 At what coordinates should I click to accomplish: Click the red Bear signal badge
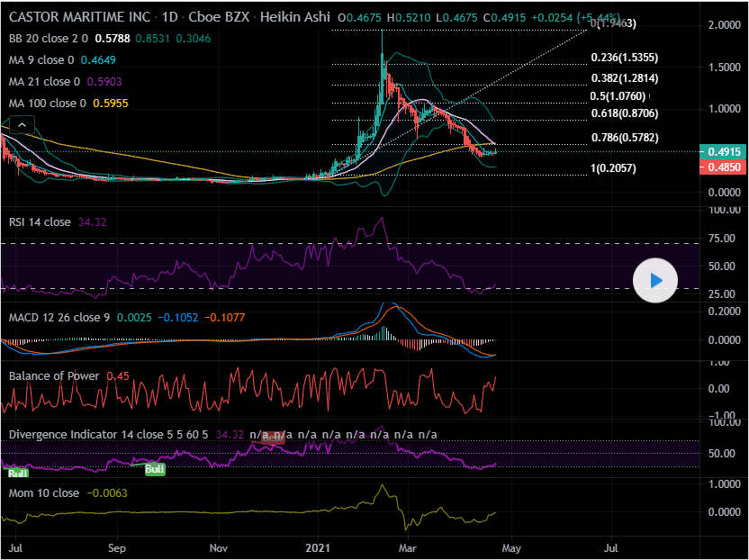pos(274,438)
